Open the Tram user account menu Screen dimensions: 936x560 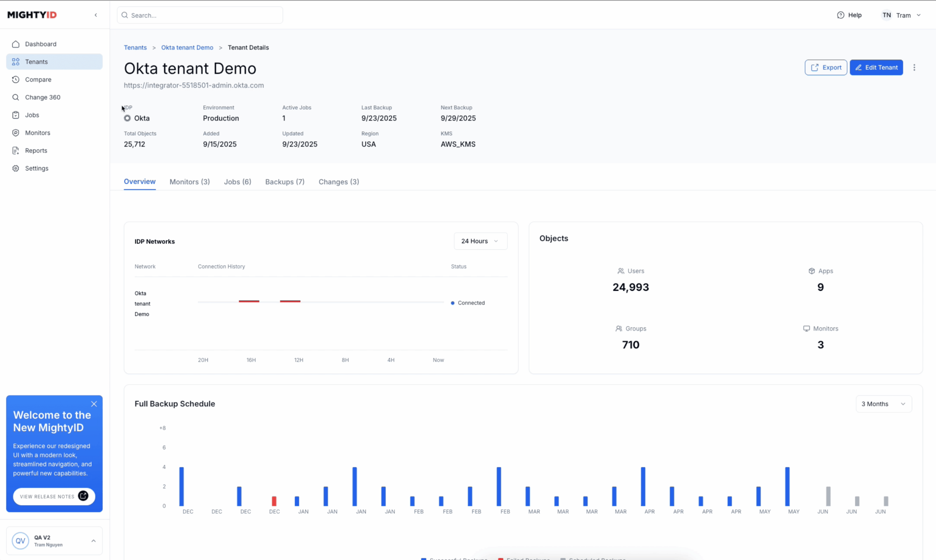pos(902,15)
